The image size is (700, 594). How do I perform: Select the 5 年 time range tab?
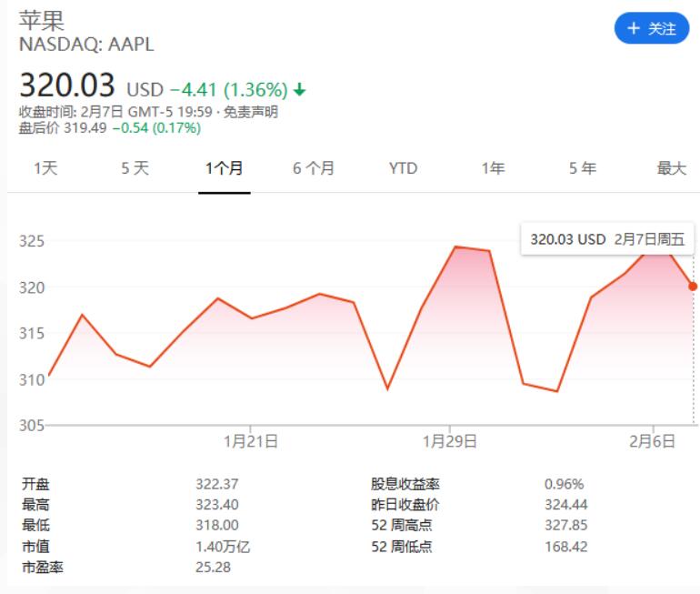click(582, 168)
